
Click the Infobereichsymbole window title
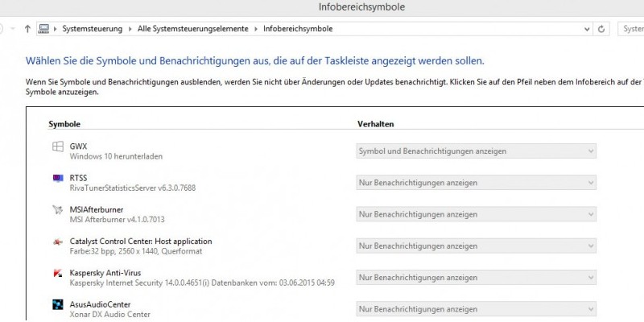pos(361,7)
